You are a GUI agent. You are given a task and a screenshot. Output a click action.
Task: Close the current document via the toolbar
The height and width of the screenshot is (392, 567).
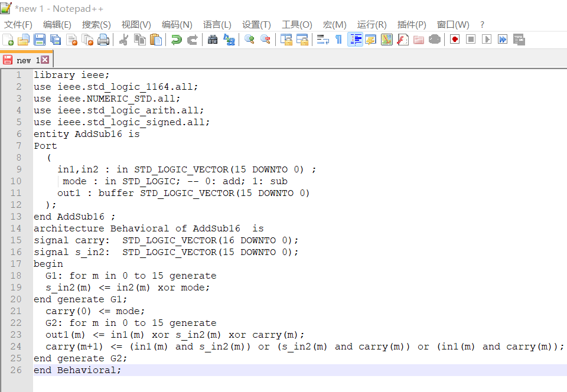pyautogui.click(x=71, y=40)
